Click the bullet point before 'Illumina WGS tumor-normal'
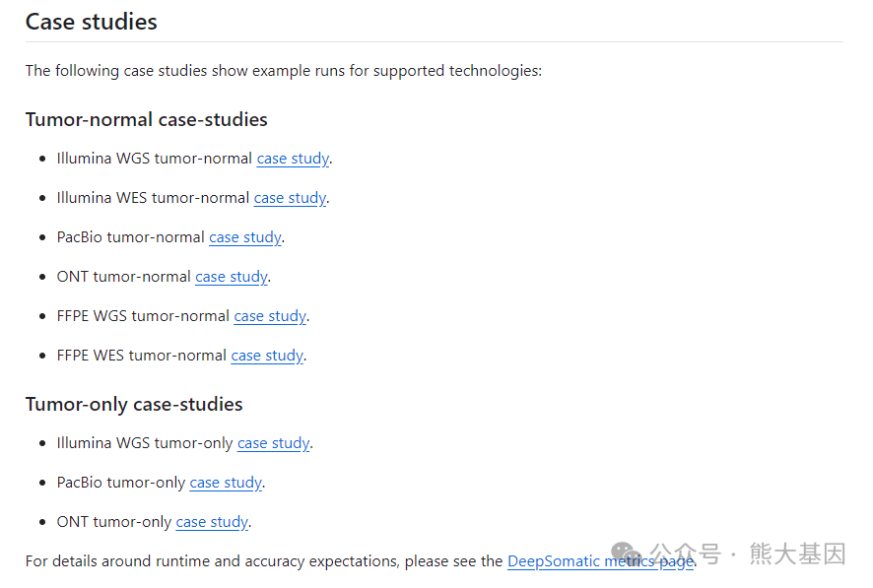Screen dimensions: 873x588 pyautogui.click(x=41, y=159)
